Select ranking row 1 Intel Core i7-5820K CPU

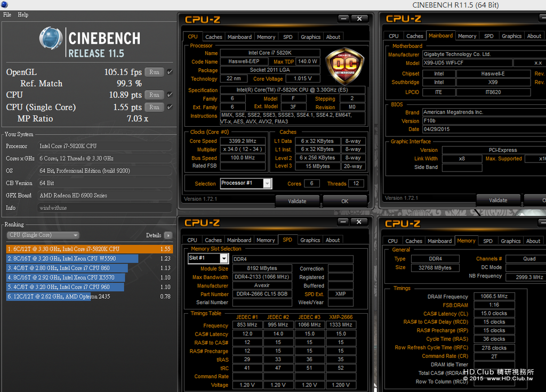pos(90,249)
